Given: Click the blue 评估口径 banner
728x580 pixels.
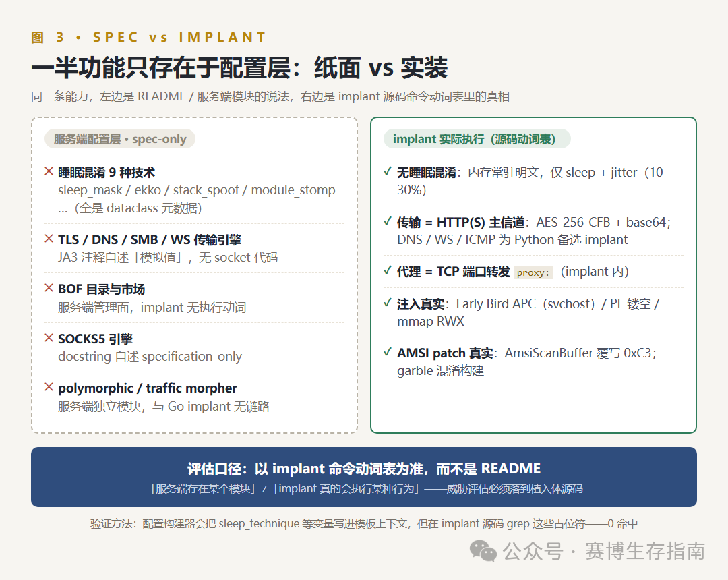Looking at the screenshot, I should (x=363, y=477).
